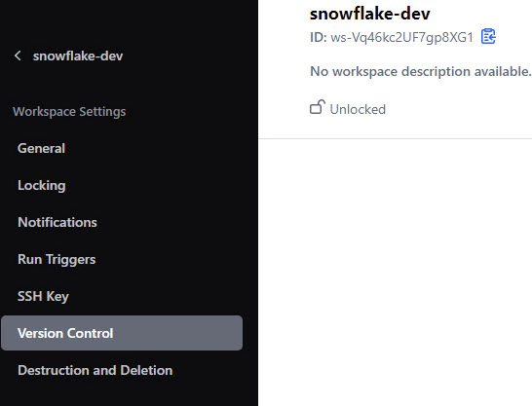
Task: Click the Workspace Settings section header
Action: [x=69, y=112]
